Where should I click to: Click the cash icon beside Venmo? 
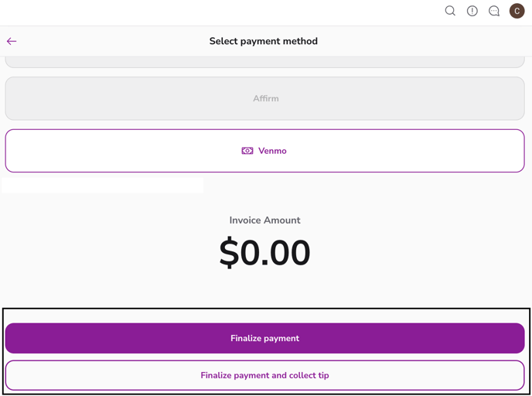247,151
